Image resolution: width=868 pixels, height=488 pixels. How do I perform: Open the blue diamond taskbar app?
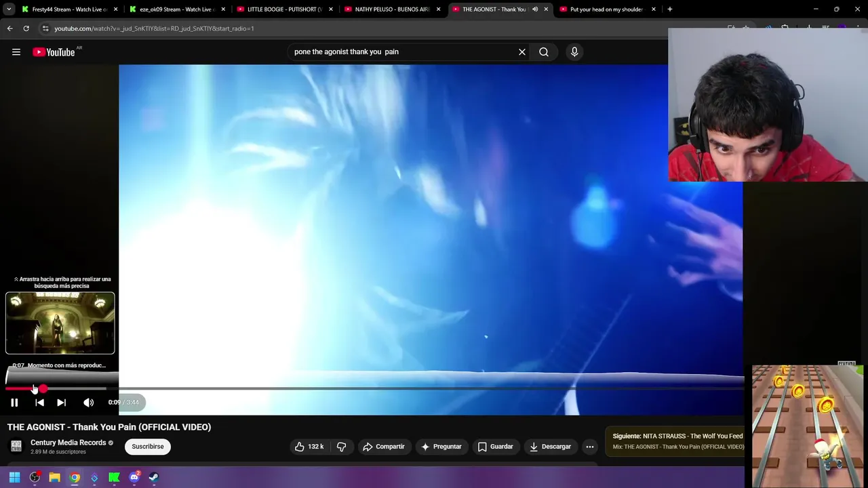(x=94, y=477)
